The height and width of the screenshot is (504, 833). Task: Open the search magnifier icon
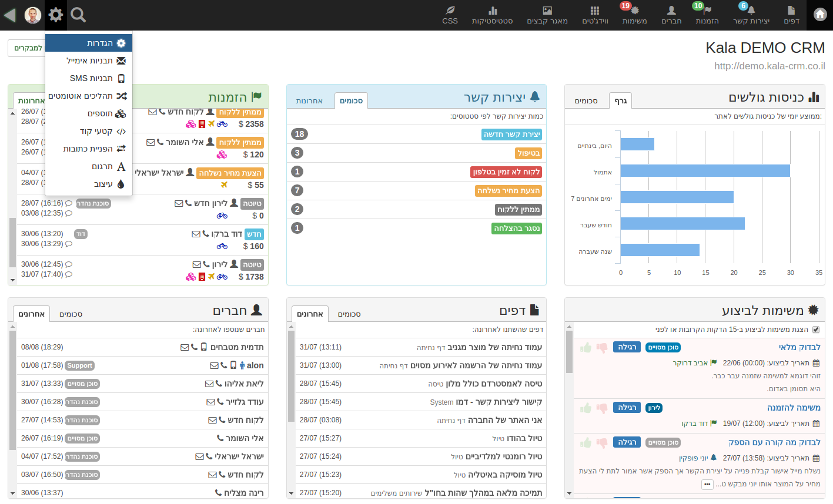pos(78,15)
